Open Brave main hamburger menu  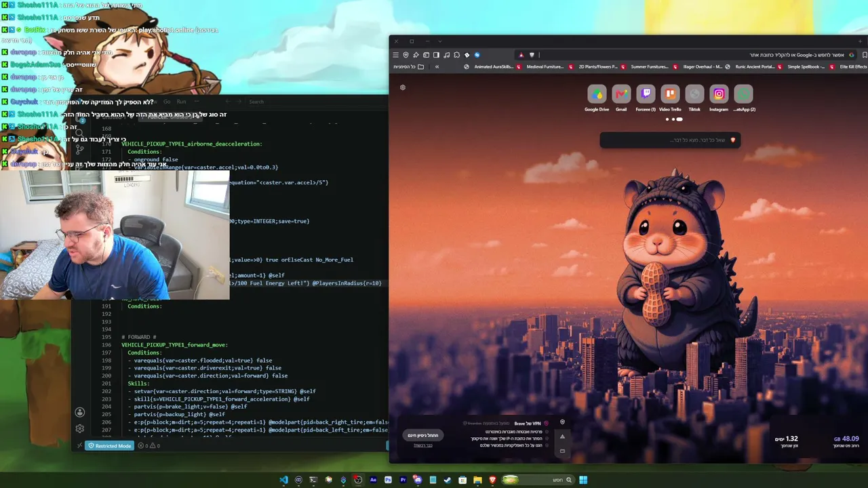[396, 55]
